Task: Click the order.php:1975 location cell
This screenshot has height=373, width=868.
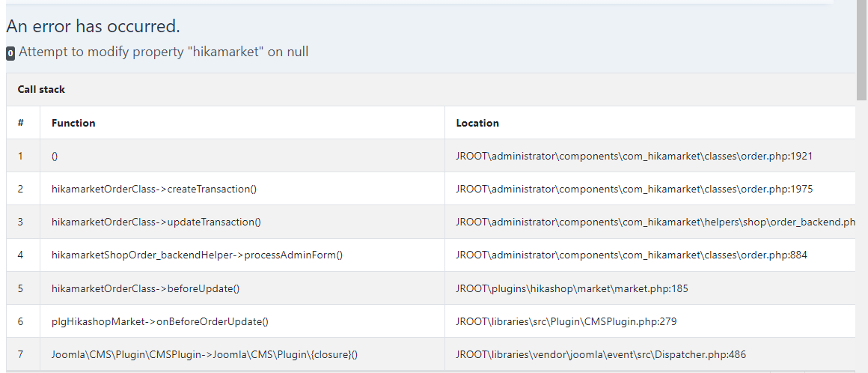Action: coord(634,189)
